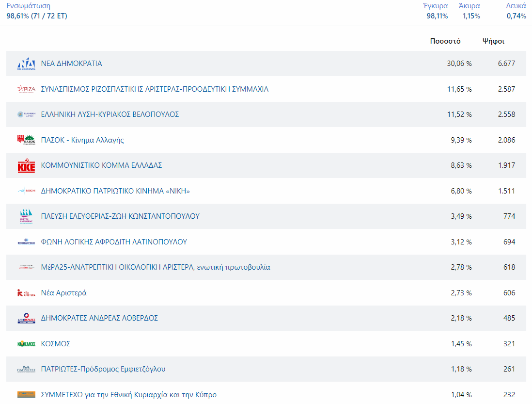The width and height of the screenshot is (532, 404).
Task: Click the 8,63 % percentage cell
Action: (x=461, y=165)
